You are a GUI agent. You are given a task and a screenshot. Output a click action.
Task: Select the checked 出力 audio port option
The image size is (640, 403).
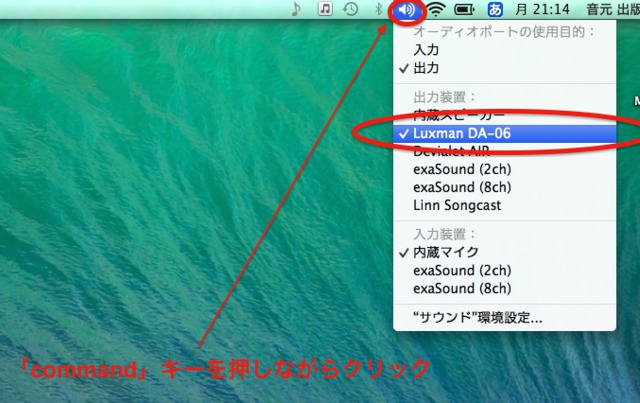pyautogui.click(x=504, y=68)
